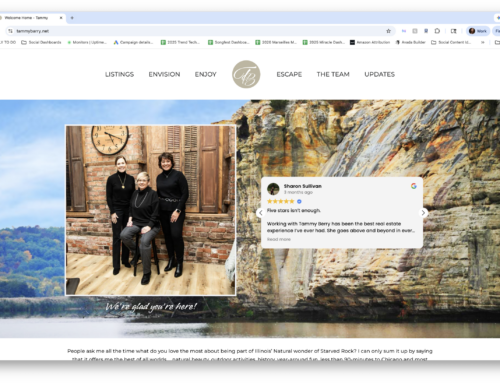This screenshot has width=500, height=383.
Task: Open the ESCAPE menu item
Action: tap(289, 74)
